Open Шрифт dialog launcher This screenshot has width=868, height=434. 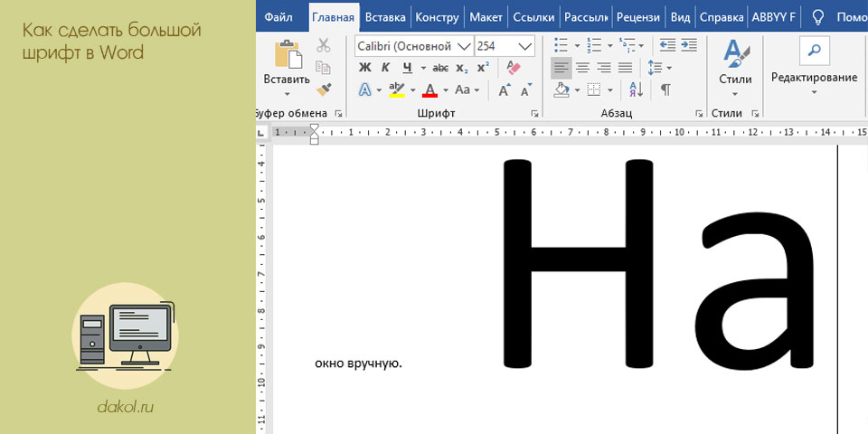(534, 114)
